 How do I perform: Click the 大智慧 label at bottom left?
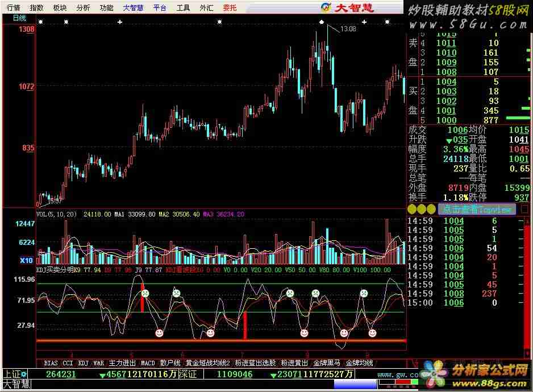(16, 384)
